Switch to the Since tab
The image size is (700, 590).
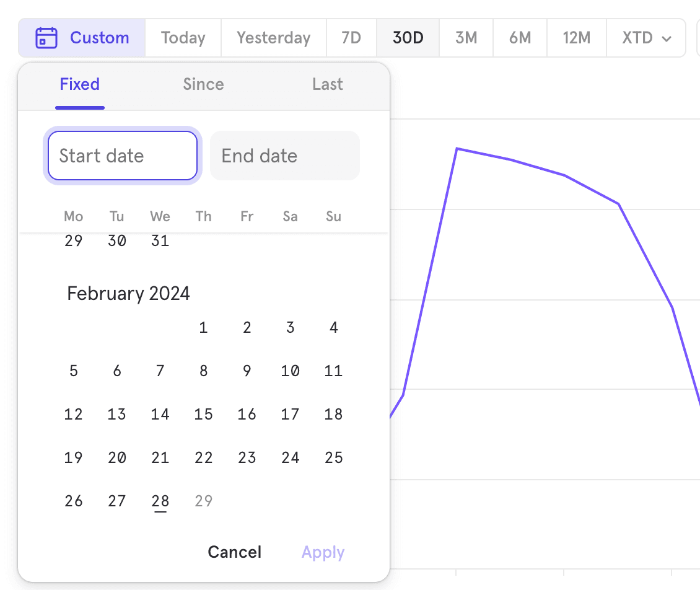(x=203, y=84)
